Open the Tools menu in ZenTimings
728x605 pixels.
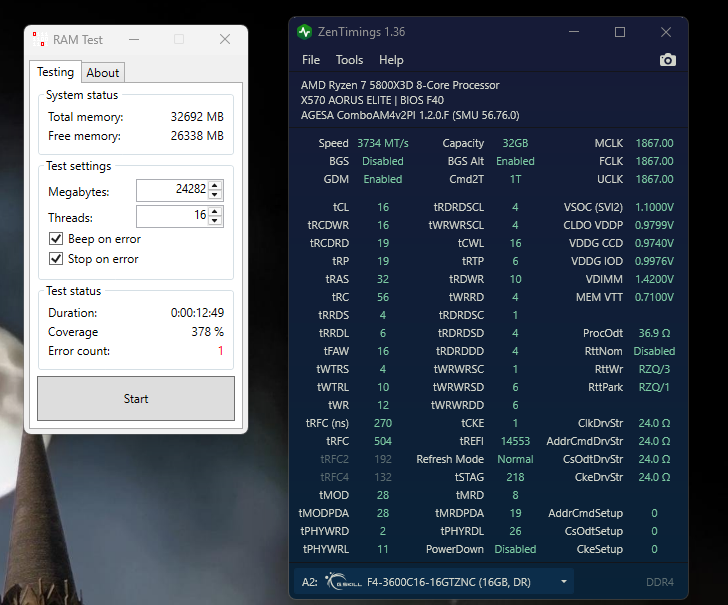[349, 60]
